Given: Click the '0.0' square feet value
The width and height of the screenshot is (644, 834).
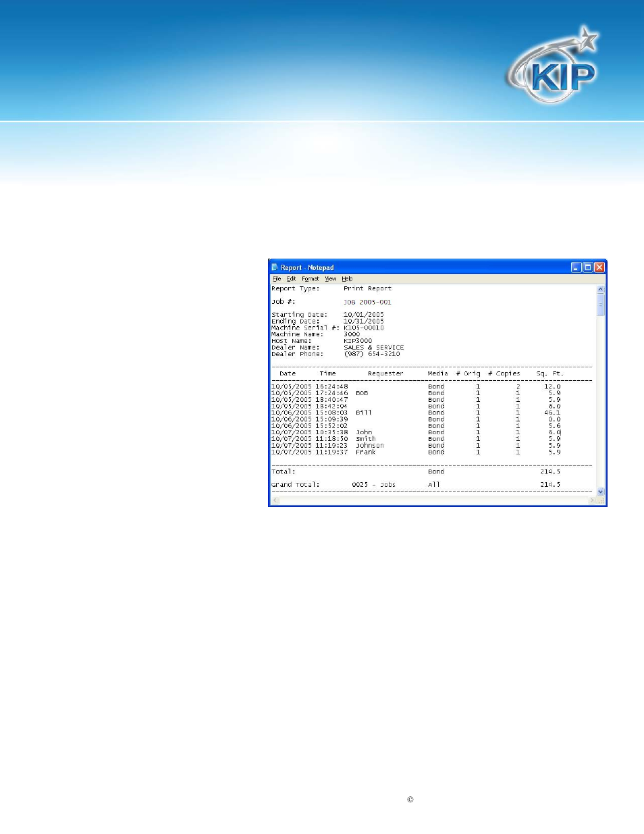Looking at the screenshot, I should point(554,419).
